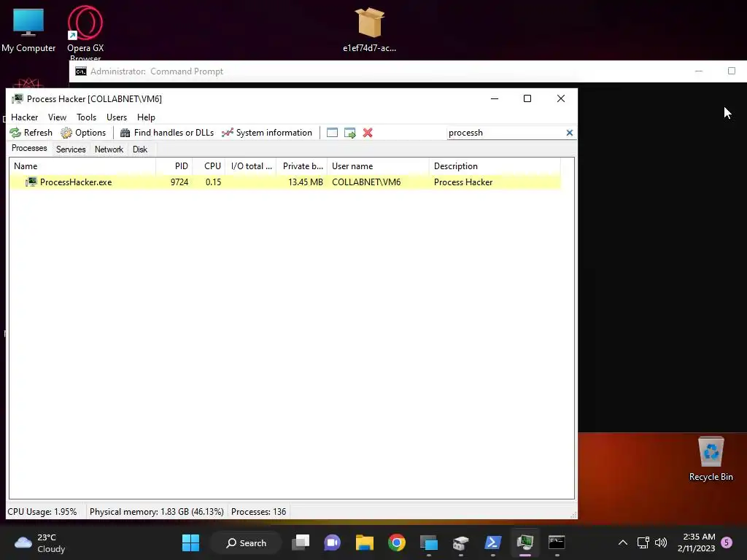Maximize the Command Prompt window
This screenshot has height=560, width=747.
click(732, 71)
